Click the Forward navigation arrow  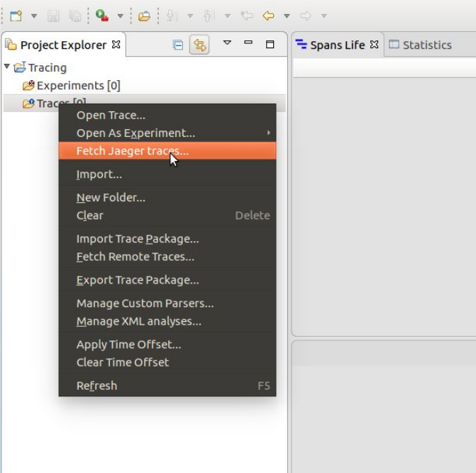[306, 15]
